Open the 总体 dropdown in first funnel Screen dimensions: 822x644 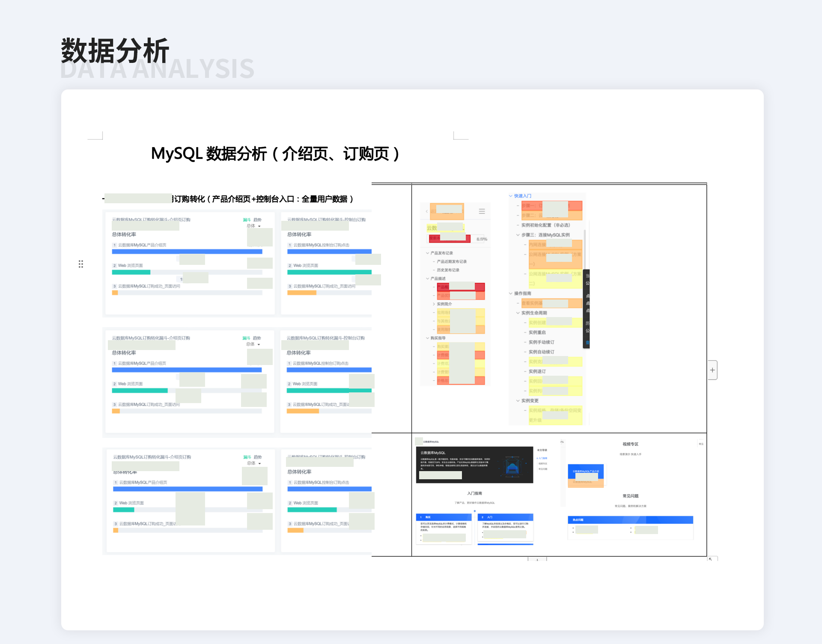tap(253, 226)
